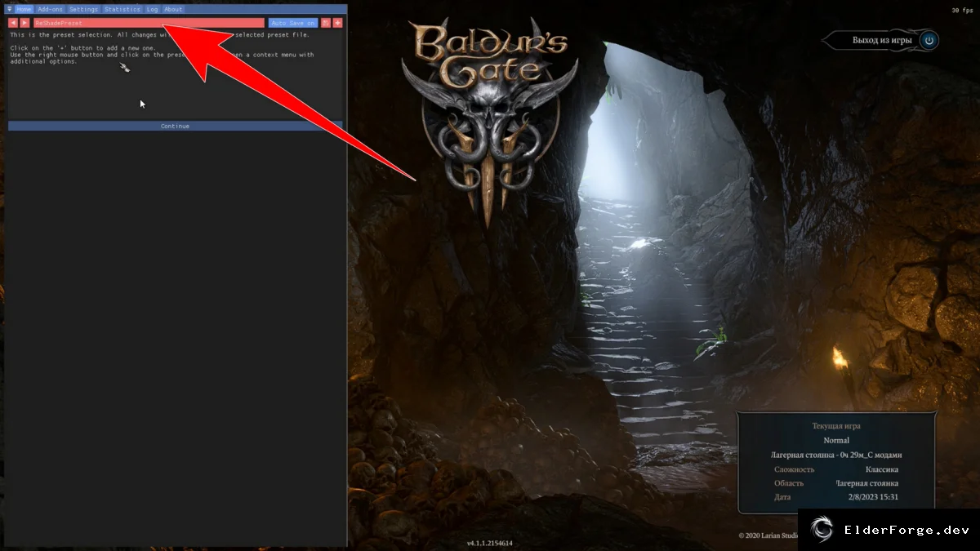This screenshot has height=551, width=980.
Task: Click the 30 fps counter
Action: [x=962, y=10]
